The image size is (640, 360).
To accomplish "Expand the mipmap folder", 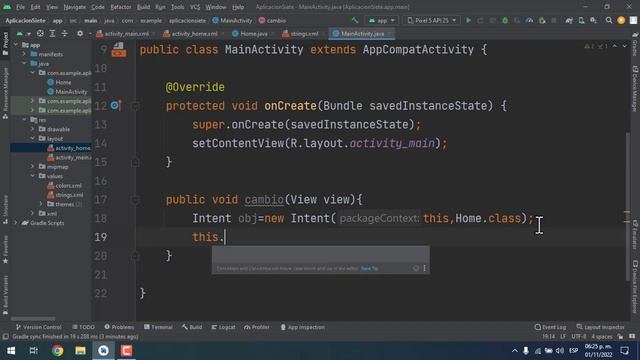I will pos(33,167).
